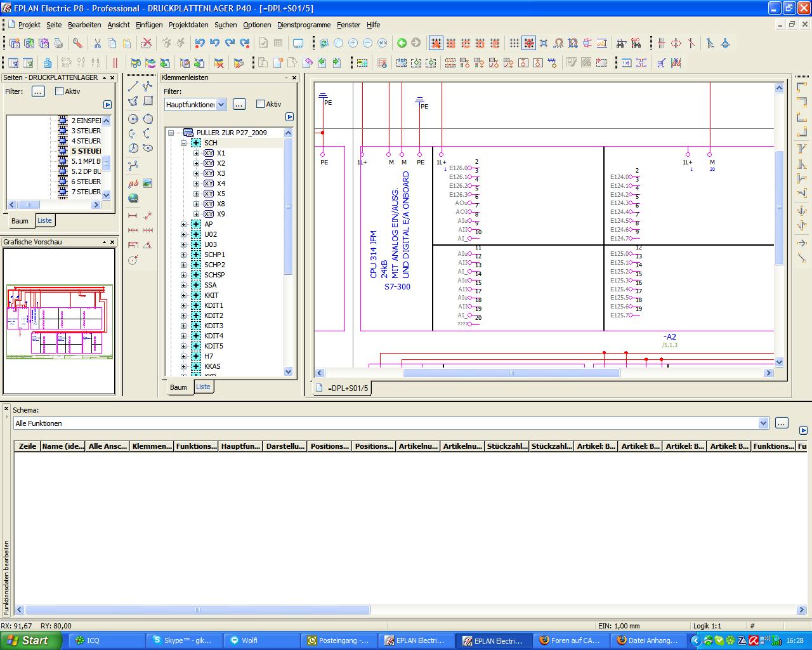Select the Line drawing tool
Screen dimensions: 812x650
133,86
